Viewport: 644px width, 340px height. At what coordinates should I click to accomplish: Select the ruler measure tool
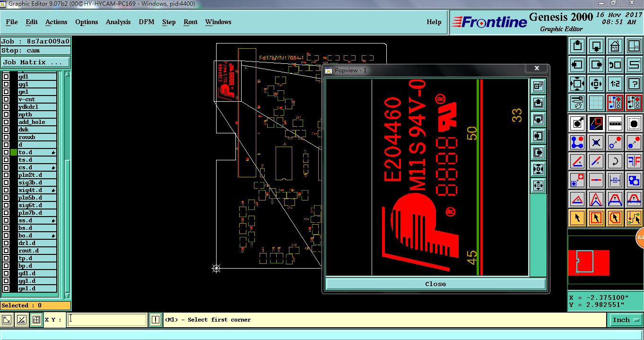coord(615,124)
